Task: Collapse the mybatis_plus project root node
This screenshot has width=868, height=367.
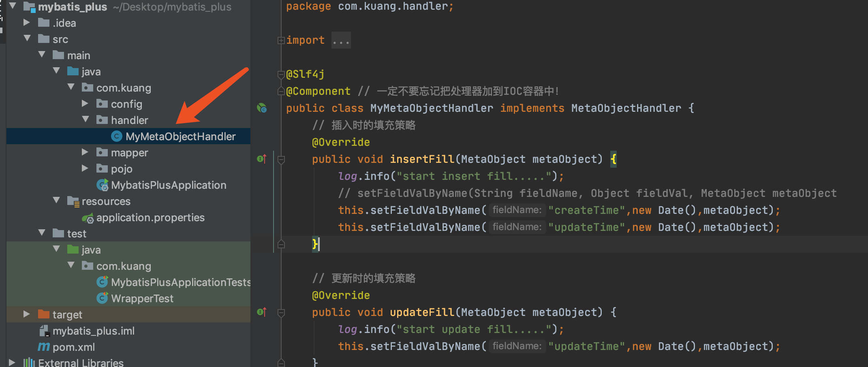Action: point(13,6)
